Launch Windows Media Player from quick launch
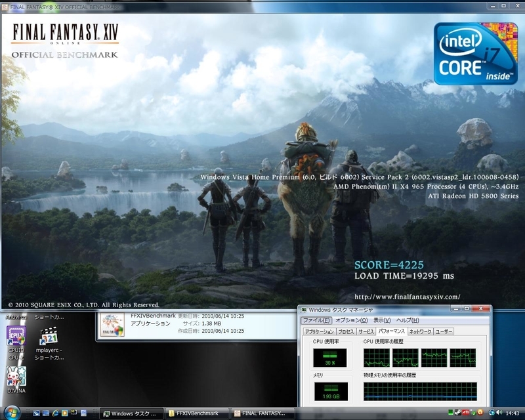Image resolution: width=525 pixels, height=420 pixels. (x=65, y=413)
